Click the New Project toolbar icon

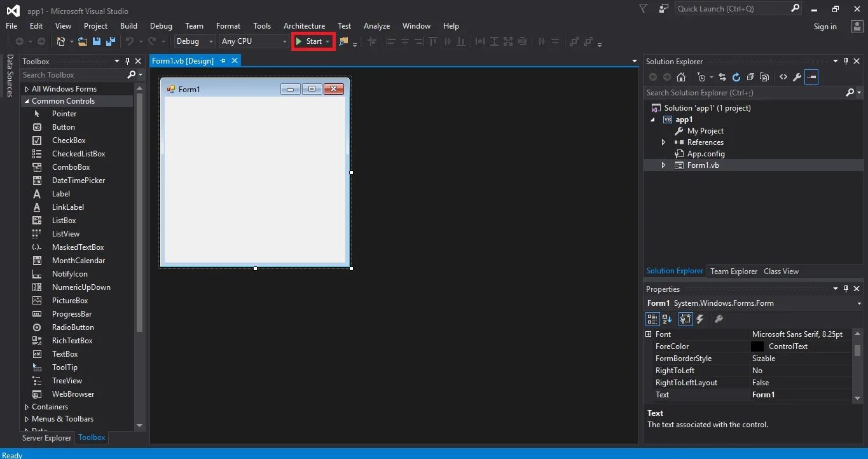coord(61,41)
